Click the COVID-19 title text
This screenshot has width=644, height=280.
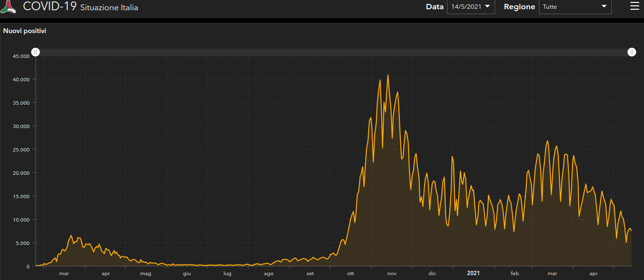pyautogui.click(x=50, y=7)
